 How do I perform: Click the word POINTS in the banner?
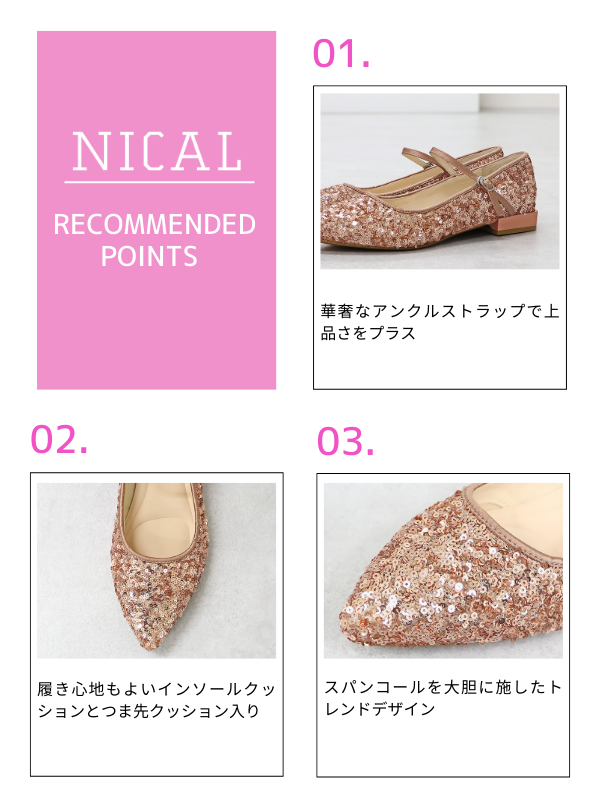click(149, 257)
